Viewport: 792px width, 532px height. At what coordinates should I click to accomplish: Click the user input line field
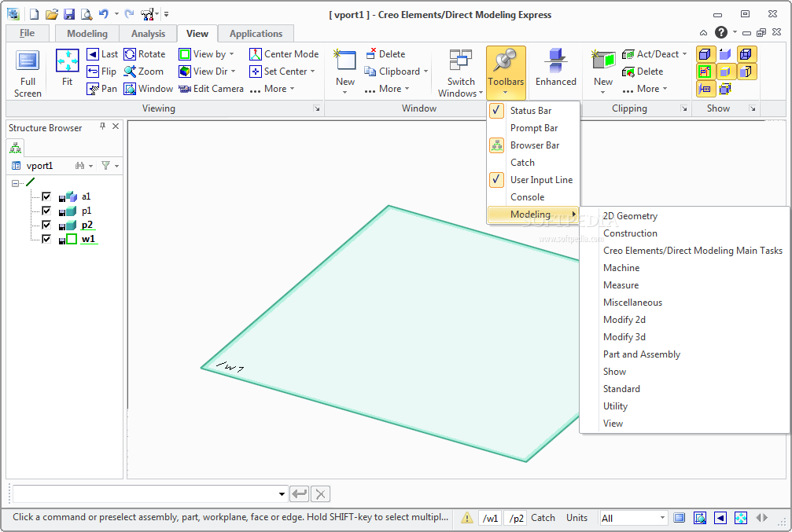[x=146, y=494]
